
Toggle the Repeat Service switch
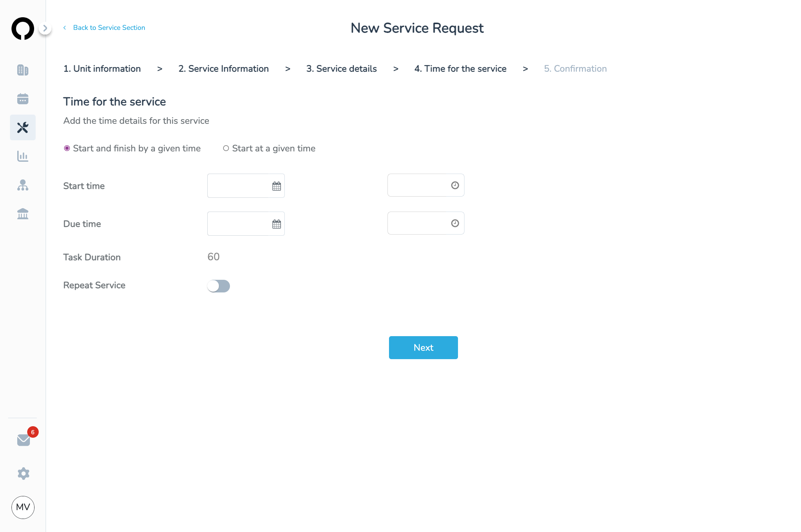(218, 286)
